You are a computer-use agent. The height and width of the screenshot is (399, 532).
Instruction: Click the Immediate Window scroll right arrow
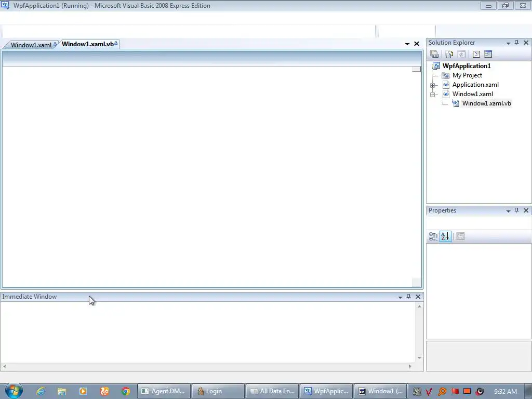[x=410, y=366]
